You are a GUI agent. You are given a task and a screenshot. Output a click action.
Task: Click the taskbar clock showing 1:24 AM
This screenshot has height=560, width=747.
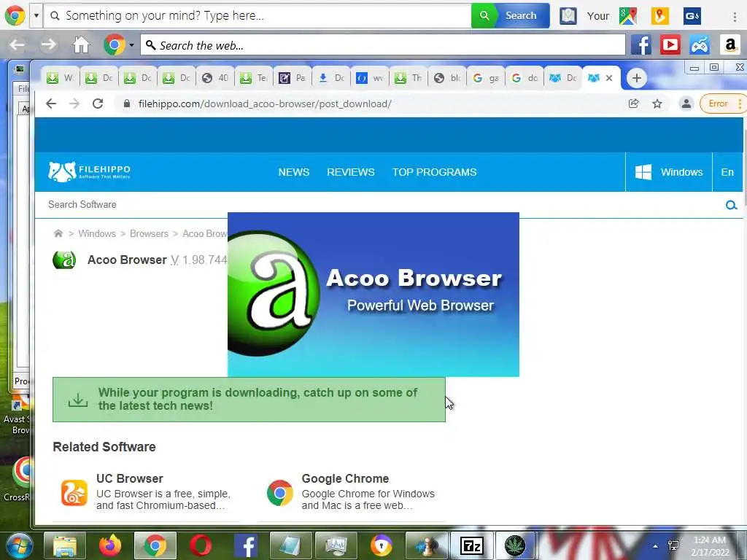[710, 546]
